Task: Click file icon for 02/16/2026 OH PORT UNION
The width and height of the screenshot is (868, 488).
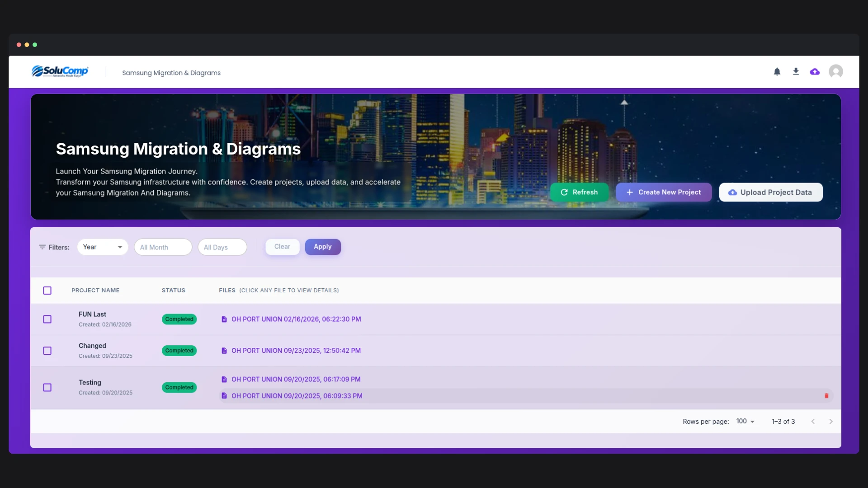Action: click(x=224, y=319)
